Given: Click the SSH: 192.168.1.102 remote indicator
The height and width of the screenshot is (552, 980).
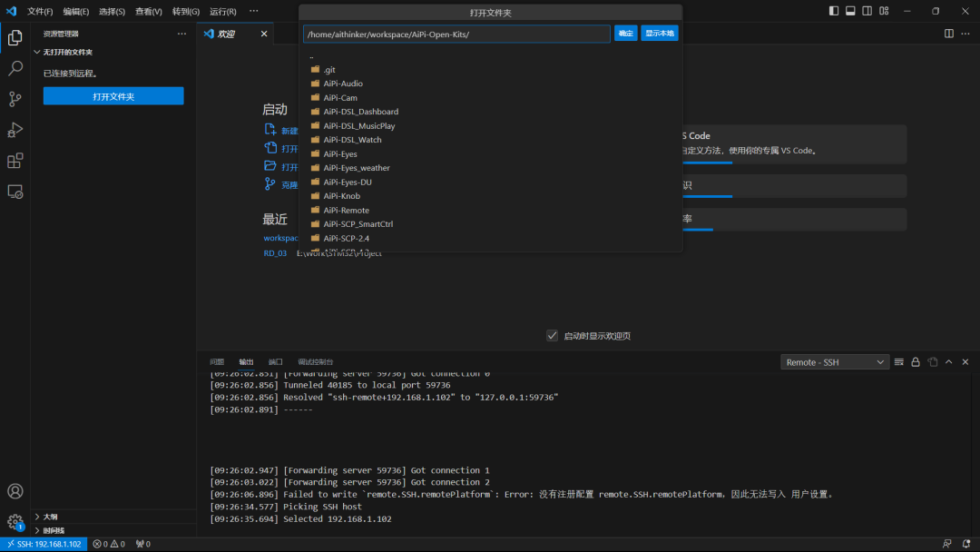Looking at the screenshot, I should tap(44, 544).
